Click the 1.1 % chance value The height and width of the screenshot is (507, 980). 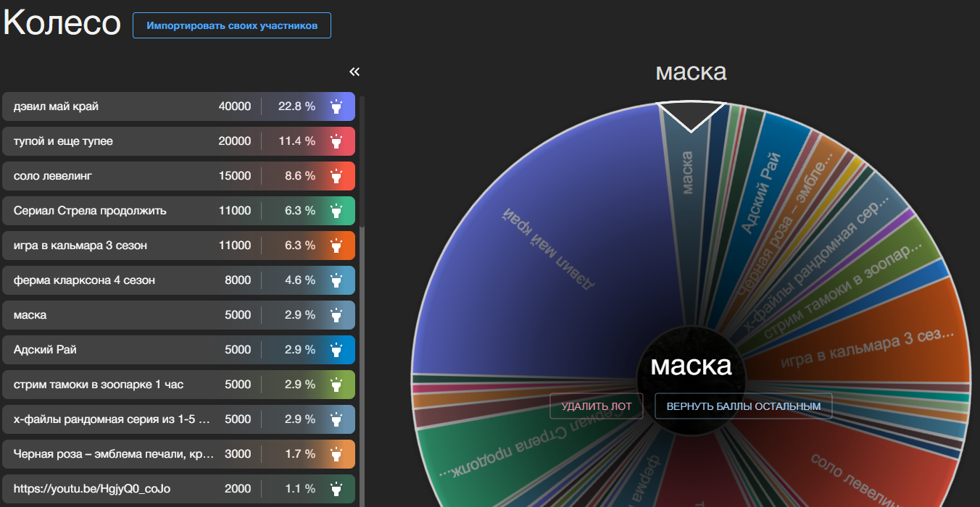tap(300, 489)
